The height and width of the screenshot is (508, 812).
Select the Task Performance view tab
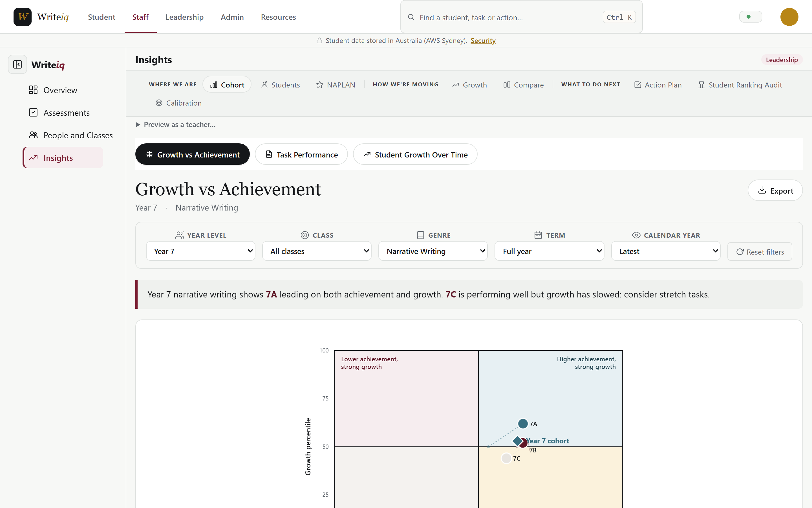(x=301, y=154)
